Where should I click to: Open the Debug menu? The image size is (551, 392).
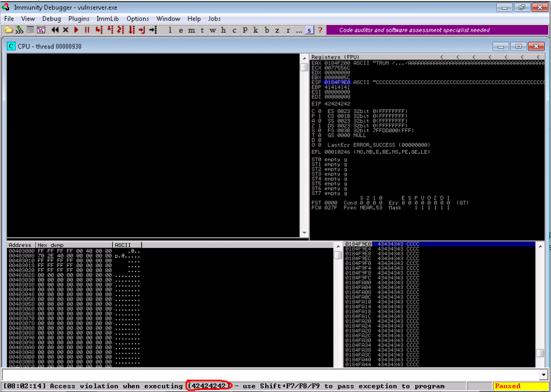52,19
